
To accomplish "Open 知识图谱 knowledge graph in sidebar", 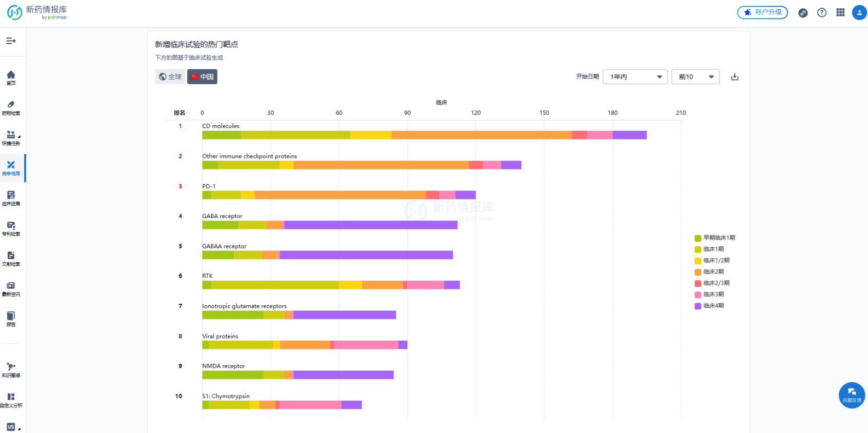I will point(11,370).
